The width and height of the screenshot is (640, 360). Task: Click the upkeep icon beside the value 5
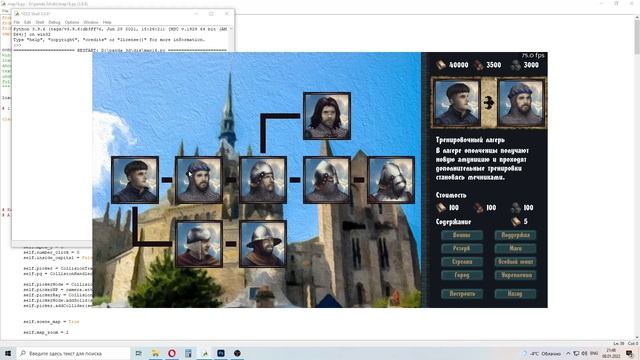coord(516,222)
